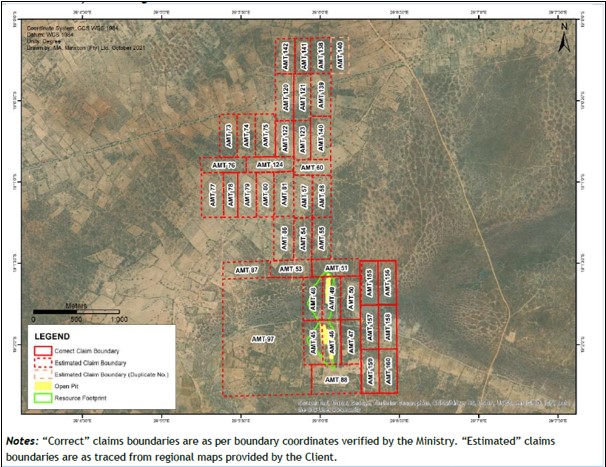Click the Estimated Claim Boundary dashed symbol
Viewport: 606px width, 467px height.
(x=44, y=362)
